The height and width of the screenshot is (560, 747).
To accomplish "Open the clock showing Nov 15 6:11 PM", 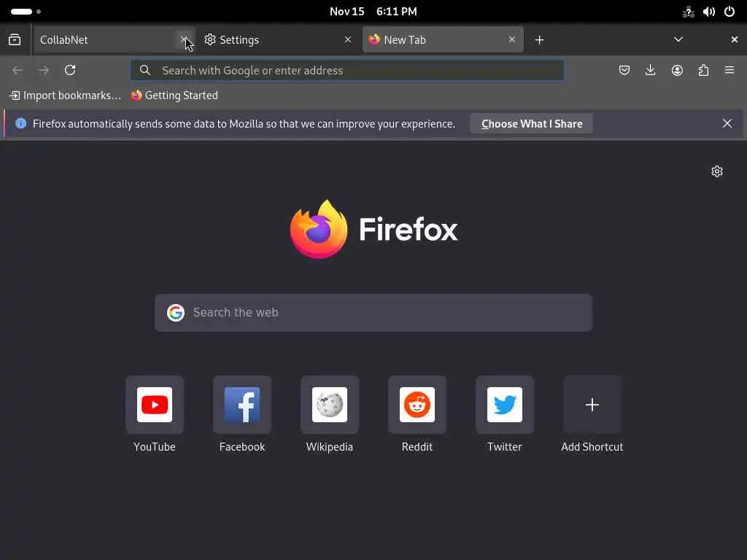I will coord(373,12).
